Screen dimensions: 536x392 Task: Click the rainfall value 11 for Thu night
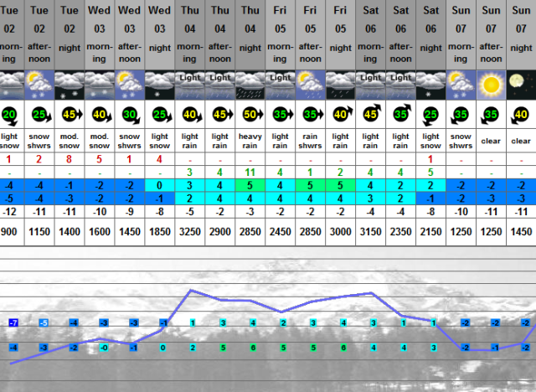tap(250, 173)
